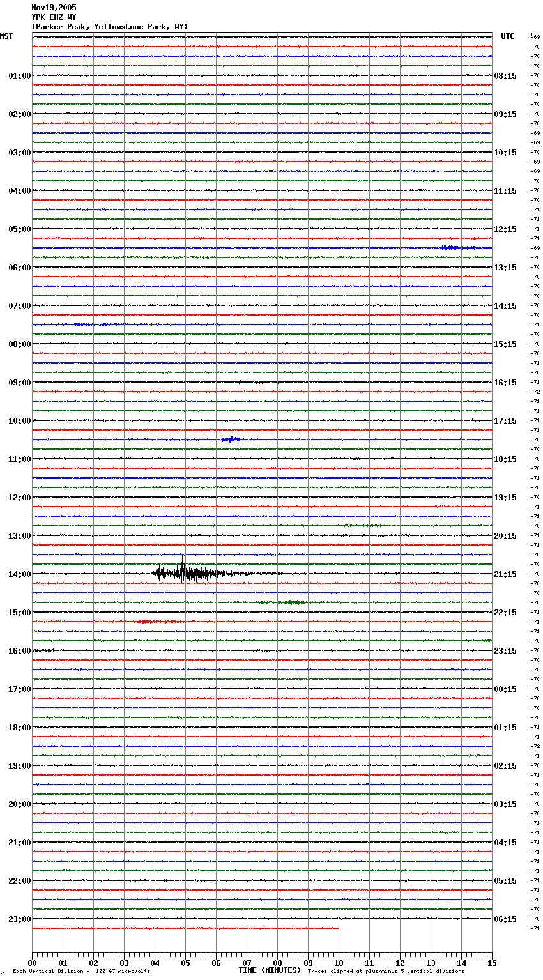Click the 14:15 UTC time label

click(x=505, y=306)
